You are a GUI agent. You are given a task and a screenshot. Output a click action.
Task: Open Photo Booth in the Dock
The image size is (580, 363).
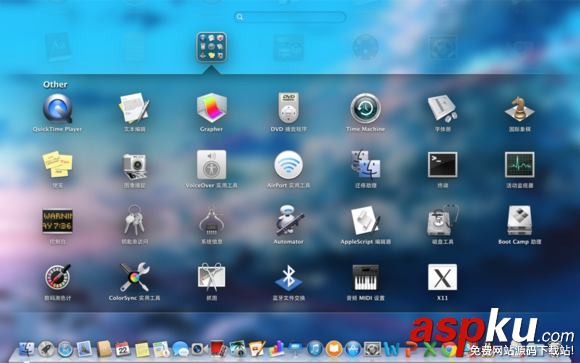pos(219,349)
